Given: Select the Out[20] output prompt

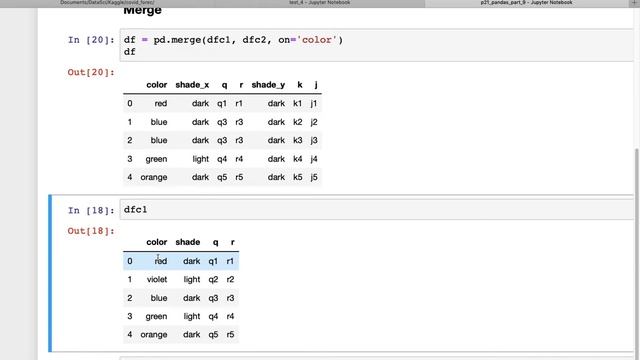Looking at the screenshot, I should pyautogui.click(x=91, y=72).
